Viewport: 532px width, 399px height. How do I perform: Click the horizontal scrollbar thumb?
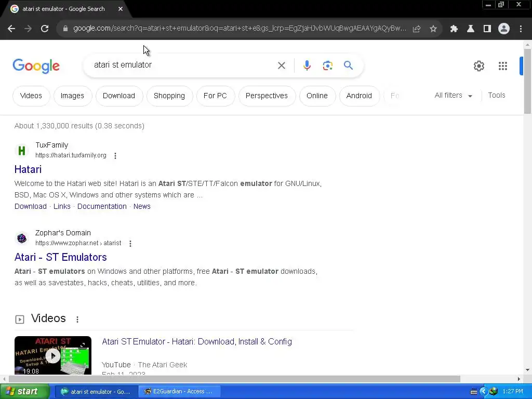pyautogui.click(x=234, y=379)
